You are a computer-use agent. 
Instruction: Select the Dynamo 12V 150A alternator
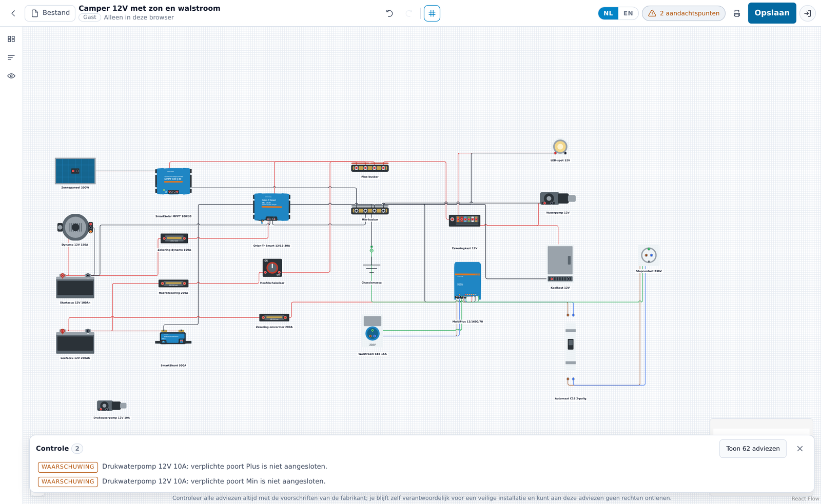coord(75,227)
